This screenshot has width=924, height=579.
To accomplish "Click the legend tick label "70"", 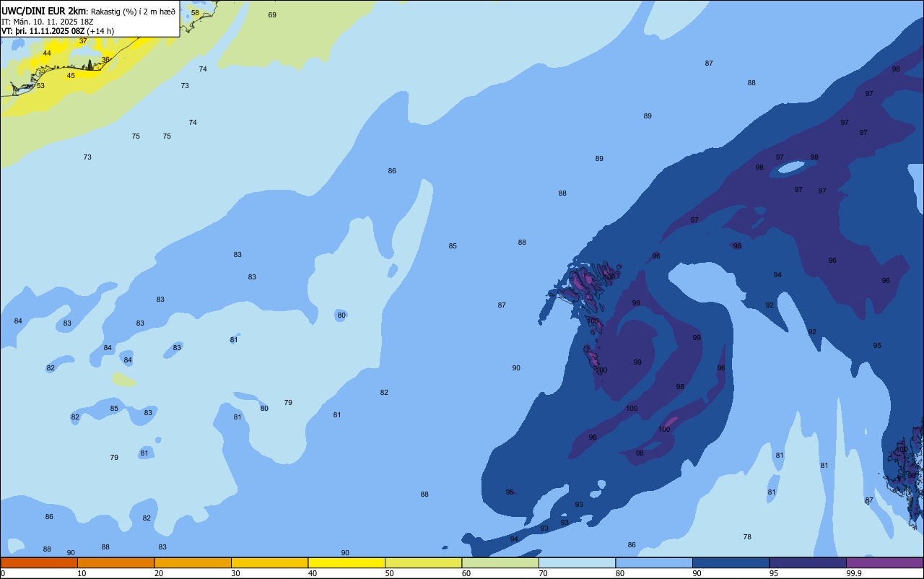I will 543,573.
